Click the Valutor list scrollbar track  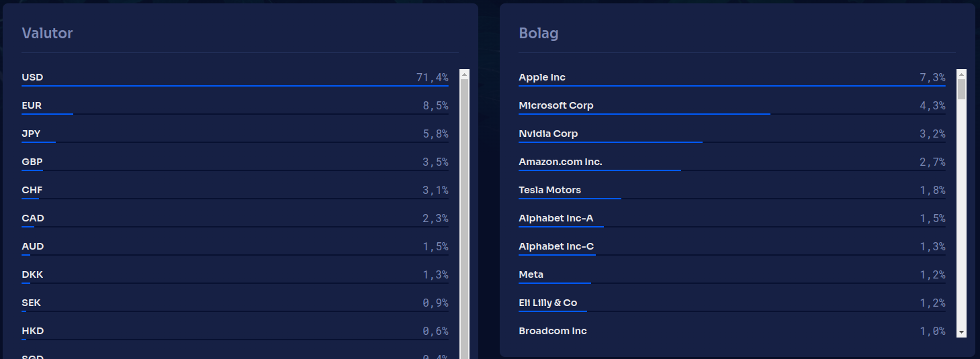click(x=464, y=215)
